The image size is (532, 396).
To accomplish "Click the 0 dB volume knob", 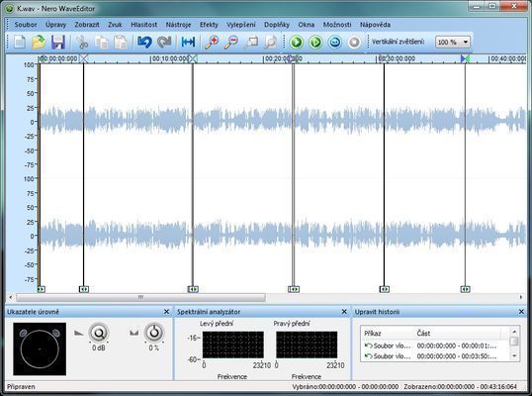I will click(99, 334).
